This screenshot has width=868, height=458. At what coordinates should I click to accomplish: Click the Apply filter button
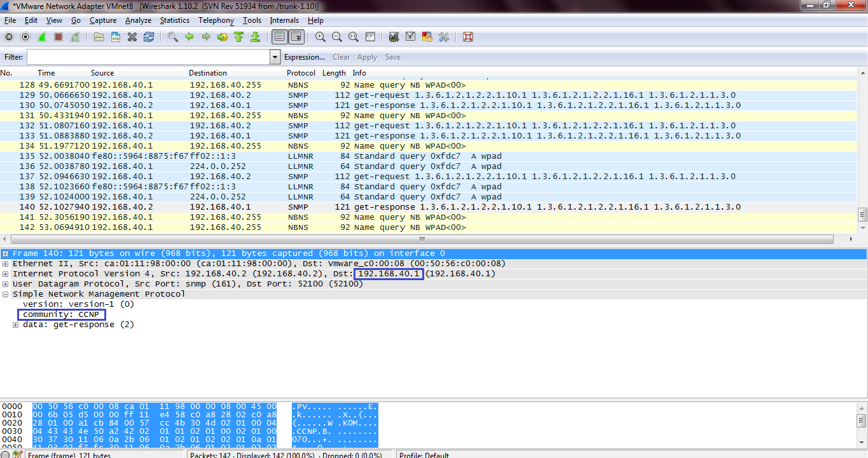(367, 57)
